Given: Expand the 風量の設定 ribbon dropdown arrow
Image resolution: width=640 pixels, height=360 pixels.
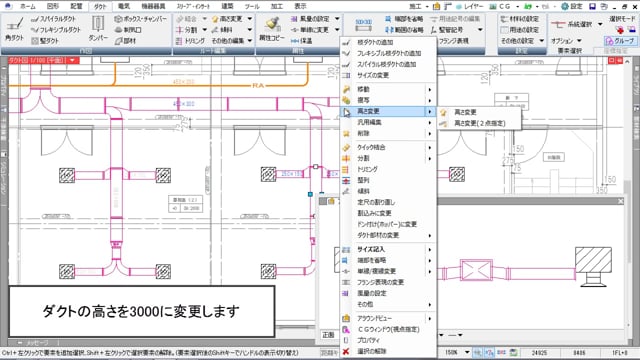Looking at the screenshot, I should [x=337, y=19].
